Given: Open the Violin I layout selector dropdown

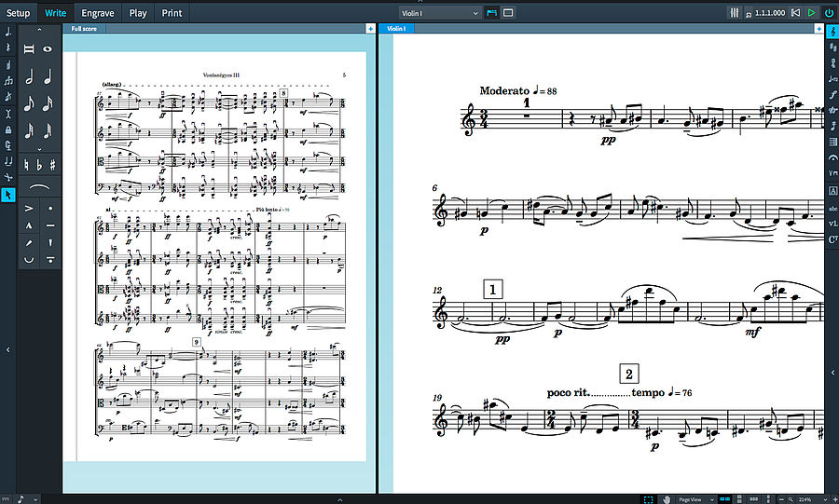Looking at the screenshot, I should 440,13.
